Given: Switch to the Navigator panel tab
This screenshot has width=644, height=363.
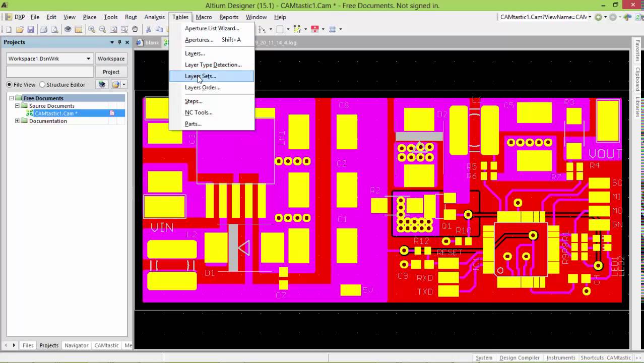Looking at the screenshot, I should (x=77, y=345).
